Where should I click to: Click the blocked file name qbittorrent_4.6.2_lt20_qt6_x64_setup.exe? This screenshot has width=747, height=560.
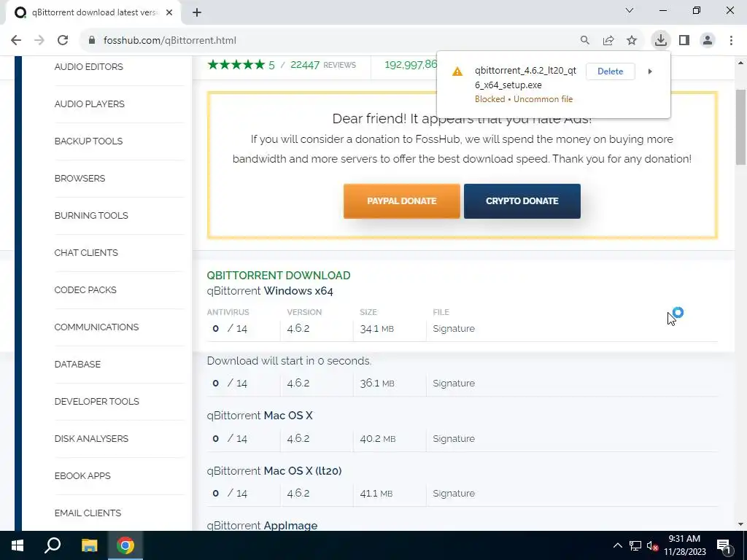pos(525,77)
